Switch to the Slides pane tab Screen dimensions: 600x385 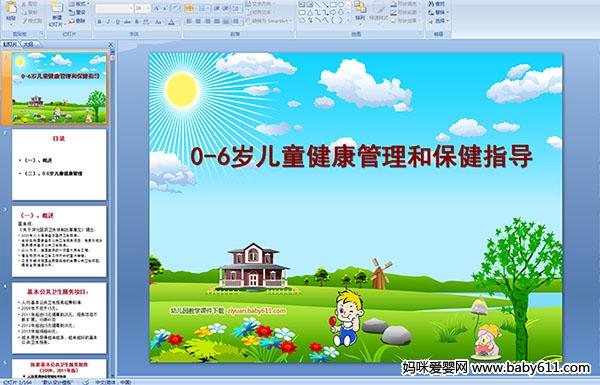10,44
